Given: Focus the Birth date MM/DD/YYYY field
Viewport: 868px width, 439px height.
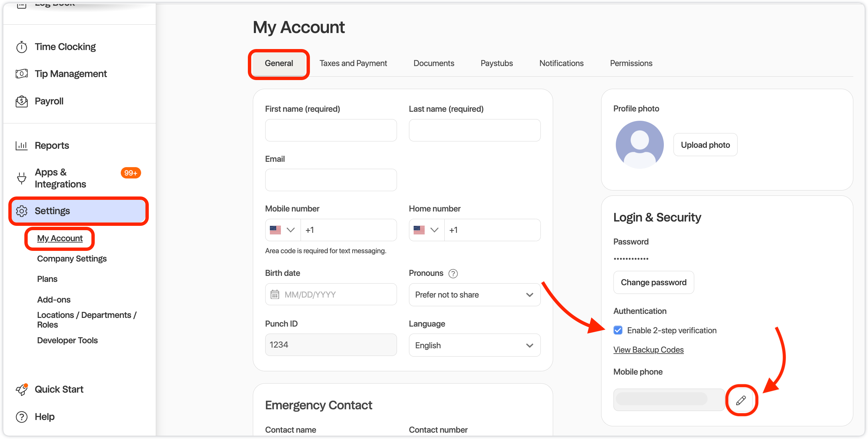Looking at the screenshot, I should point(331,295).
